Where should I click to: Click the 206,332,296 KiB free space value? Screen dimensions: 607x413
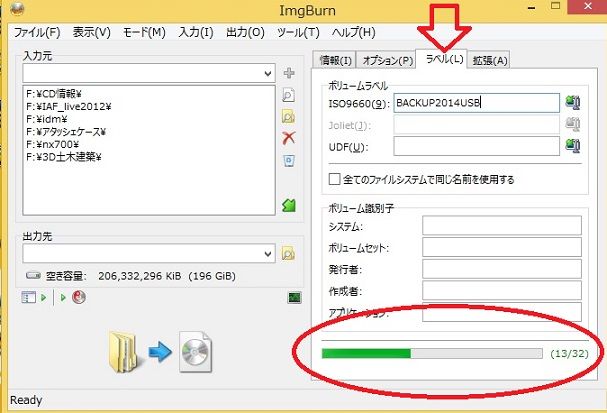point(139,276)
